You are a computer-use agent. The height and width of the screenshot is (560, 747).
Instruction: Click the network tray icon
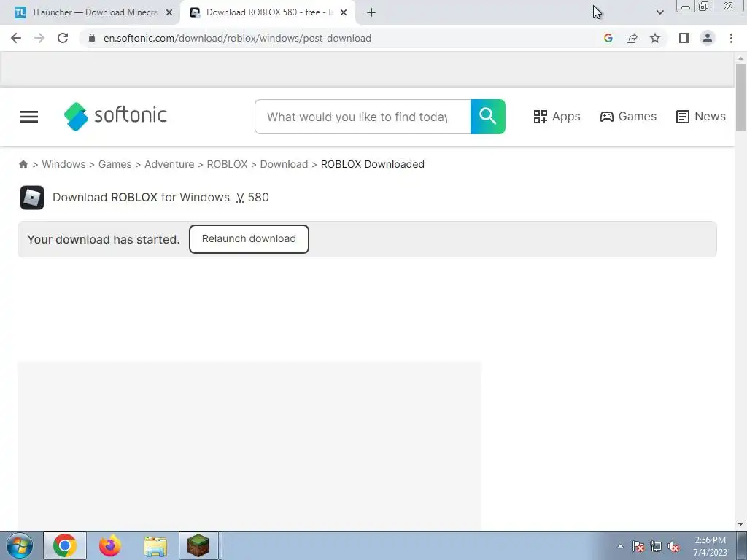point(656,546)
